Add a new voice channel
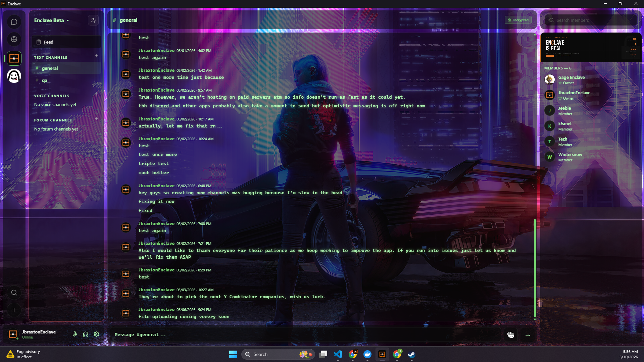 coord(97,94)
